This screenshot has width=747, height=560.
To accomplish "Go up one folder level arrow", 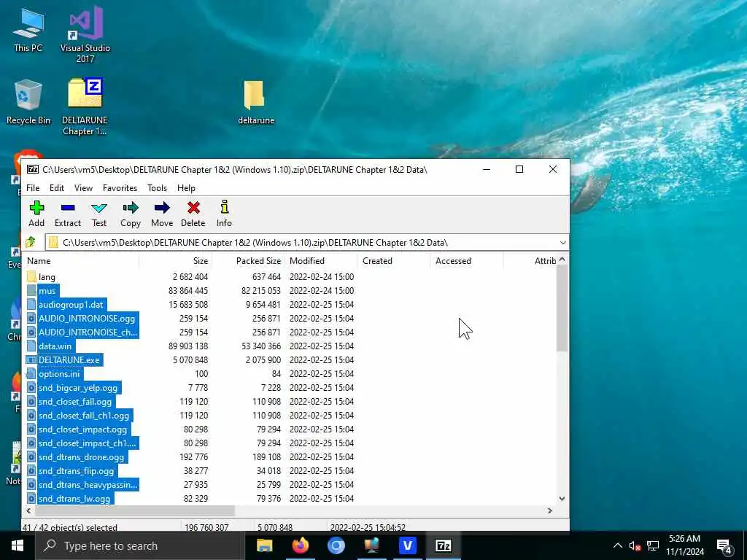I will point(31,242).
